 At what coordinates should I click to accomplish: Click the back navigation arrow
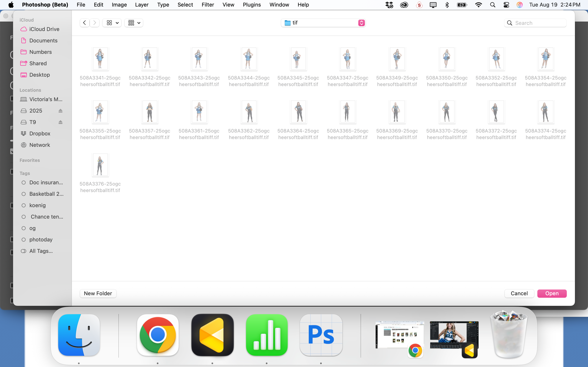tap(84, 23)
